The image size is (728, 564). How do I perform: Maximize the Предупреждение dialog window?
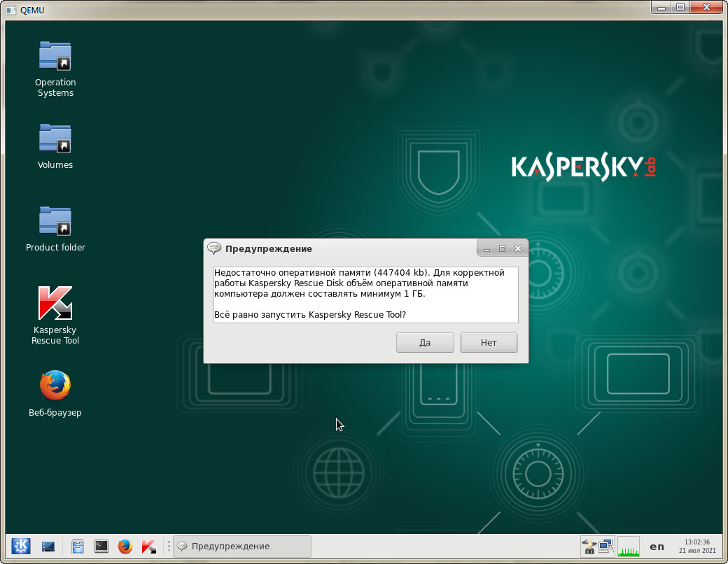(503, 249)
